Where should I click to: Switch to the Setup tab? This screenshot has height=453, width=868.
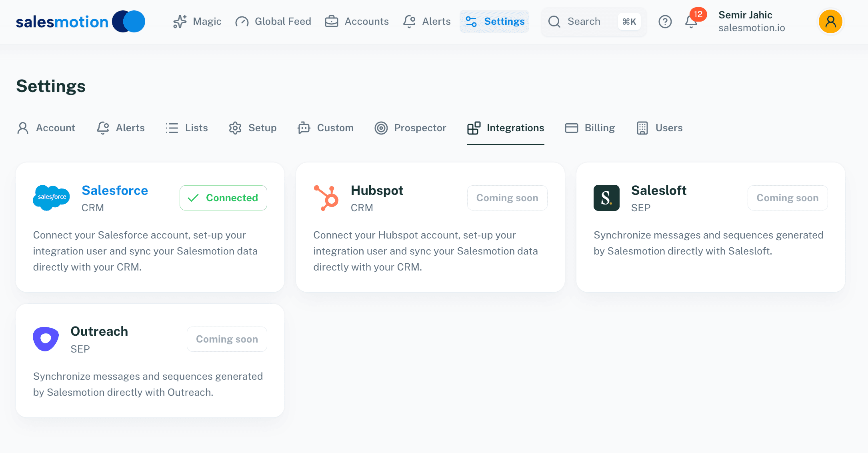click(x=252, y=128)
